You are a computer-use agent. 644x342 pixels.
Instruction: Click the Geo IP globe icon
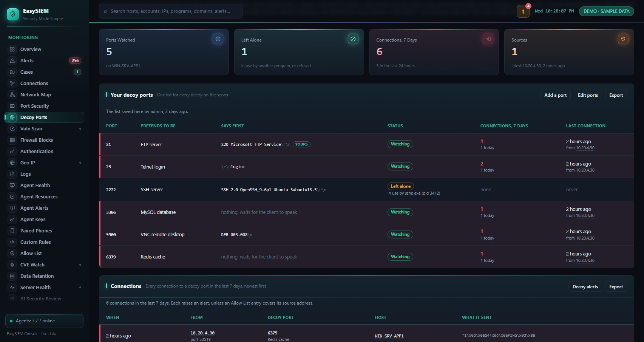tap(12, 163)
